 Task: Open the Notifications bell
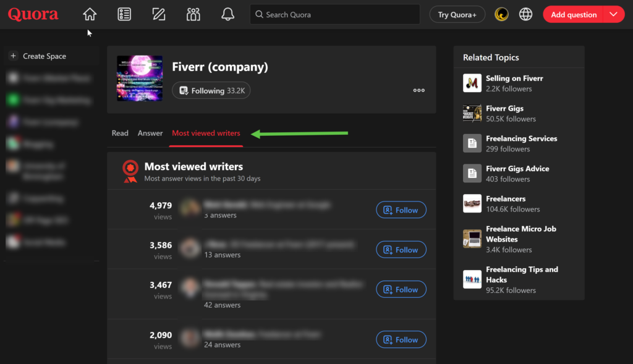pyautogui.click(x=227, y=15)
